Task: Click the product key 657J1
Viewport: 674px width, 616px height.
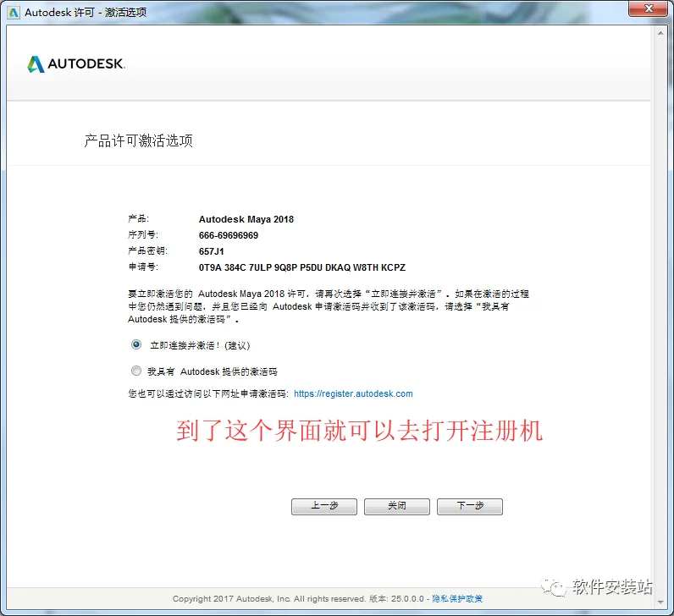Action: click(x=211, y=251)
